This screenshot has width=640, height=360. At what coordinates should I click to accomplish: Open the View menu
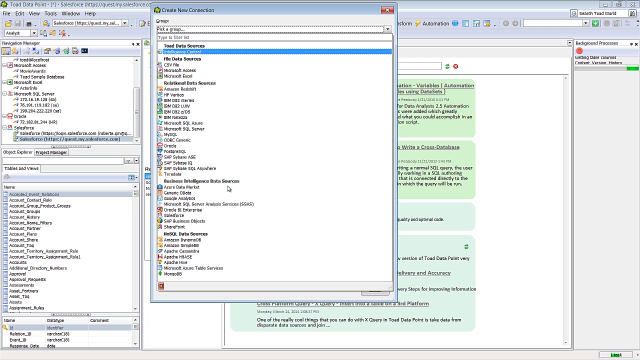click(34, 13)
